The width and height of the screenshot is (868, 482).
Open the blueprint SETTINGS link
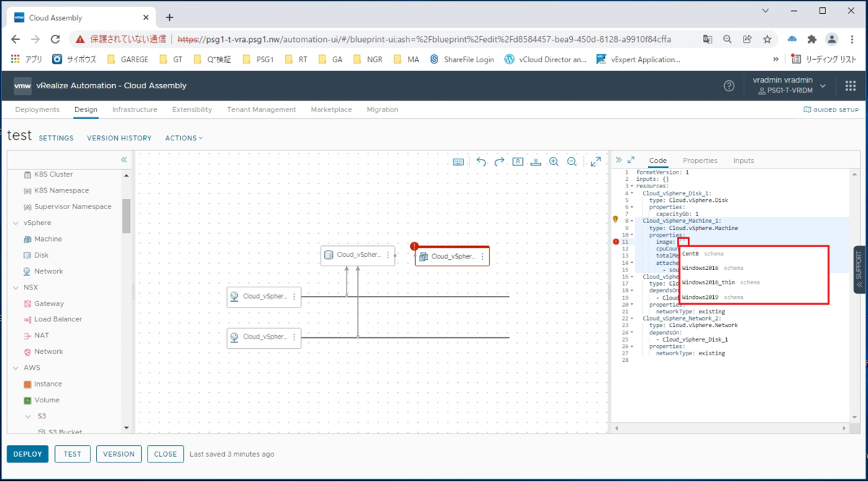[56, 138]
